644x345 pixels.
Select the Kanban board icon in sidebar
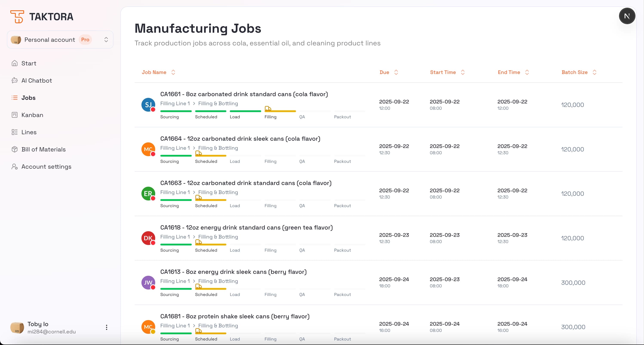15,115
